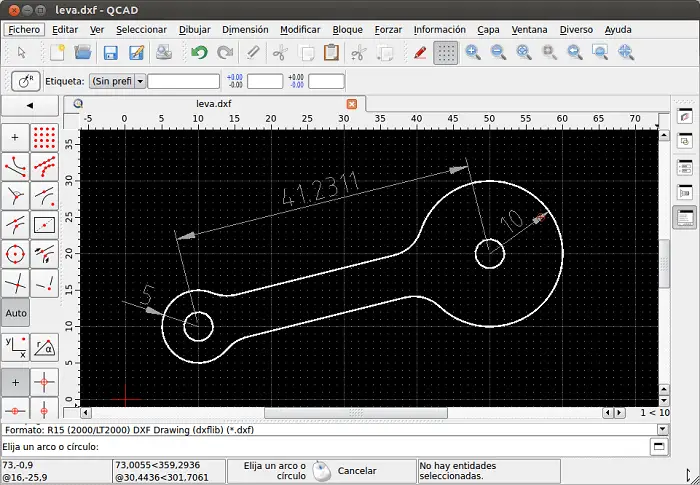Expand the Etiqueta prefix dropdown
The height and width of the screenshot is (485, 700).
(140, 81)
